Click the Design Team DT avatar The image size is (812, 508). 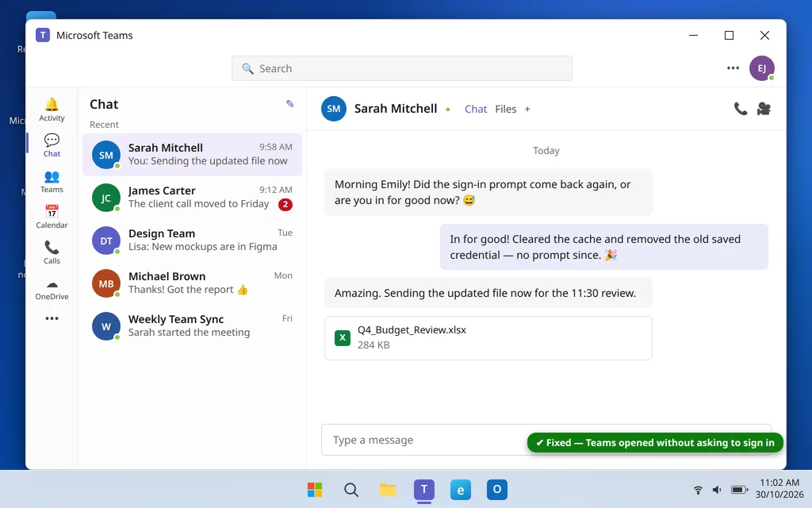106,241
